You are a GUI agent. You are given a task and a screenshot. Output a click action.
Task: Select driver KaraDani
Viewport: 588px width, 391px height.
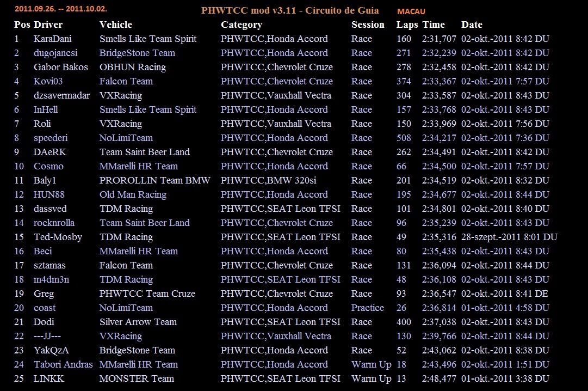pyautogui.click(x=53, y=39)
